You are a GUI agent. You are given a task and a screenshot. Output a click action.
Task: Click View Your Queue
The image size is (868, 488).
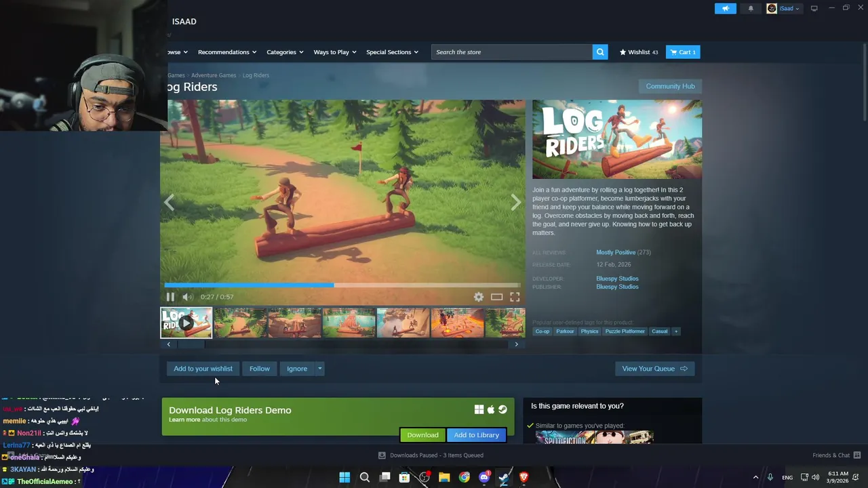pos(654,369)
